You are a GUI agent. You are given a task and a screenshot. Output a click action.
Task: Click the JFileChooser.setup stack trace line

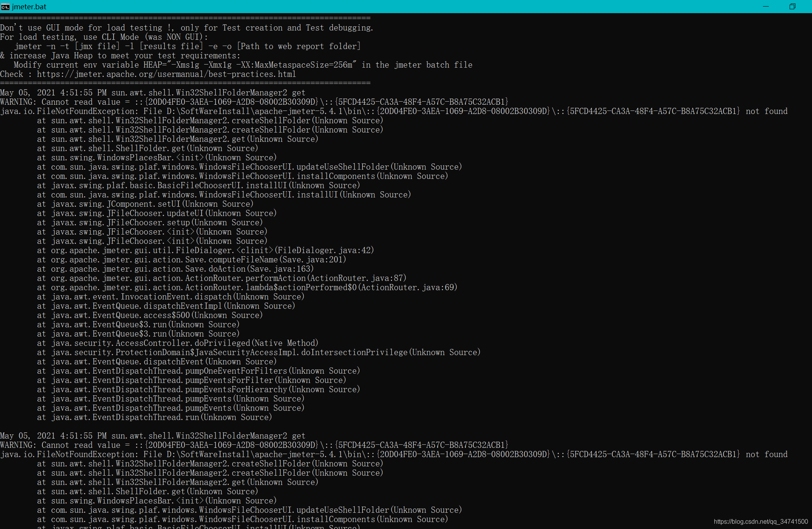pos(150,223)
